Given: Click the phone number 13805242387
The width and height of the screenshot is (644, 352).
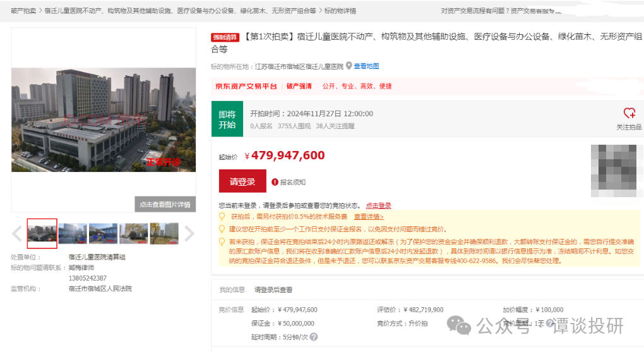Looking at the screenshot, I should pyautogui.click(x=88, y=279).
